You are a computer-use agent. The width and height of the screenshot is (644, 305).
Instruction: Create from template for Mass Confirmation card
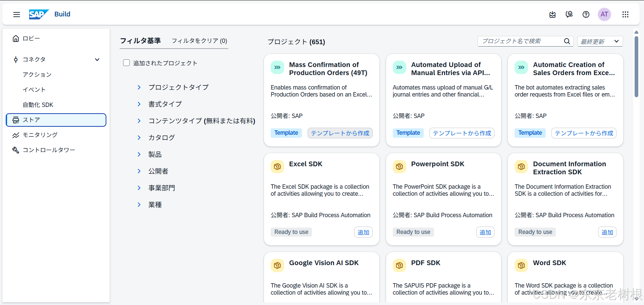click(x=340, y=133)
